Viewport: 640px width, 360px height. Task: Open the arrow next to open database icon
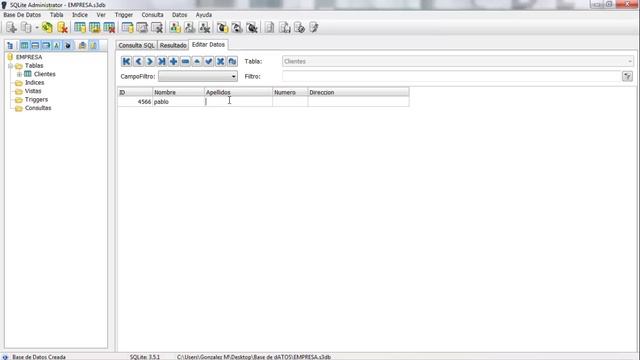tap(36, 28)
